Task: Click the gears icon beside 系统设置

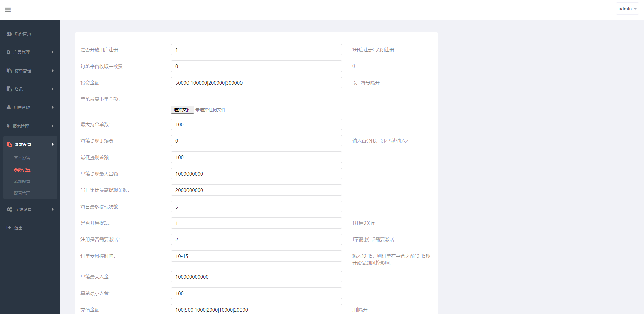Action: 9,209
